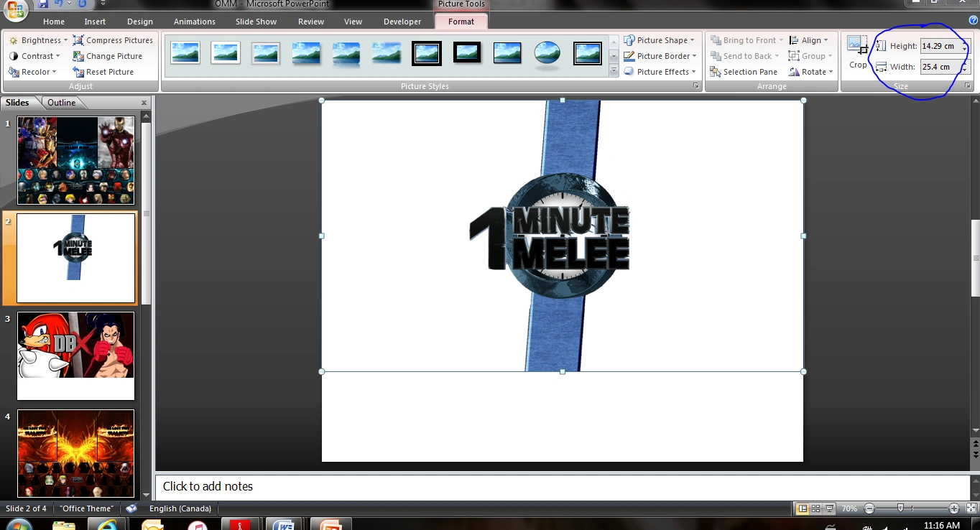Open the Picture Border menu
This screenshot has height=530, width=980.
[x=660, y=56]
